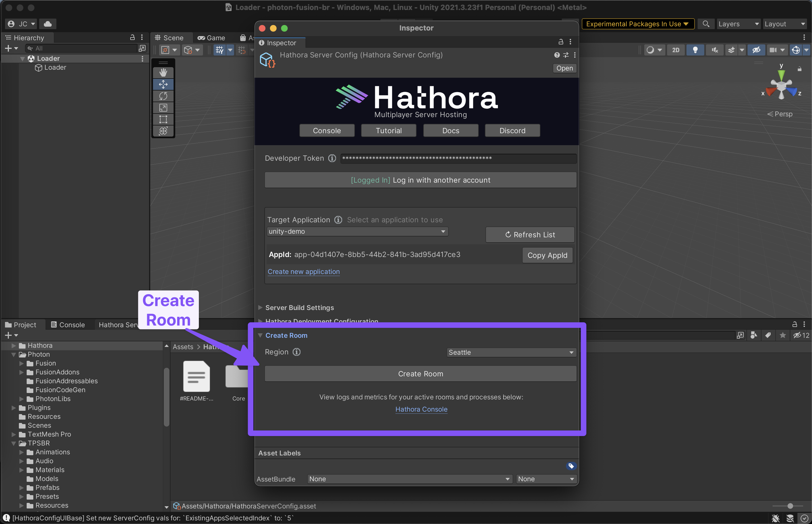This screenshot has width=812, height=524.
Task: Expand the Hathora folder in Project
Action: [14, 346]
